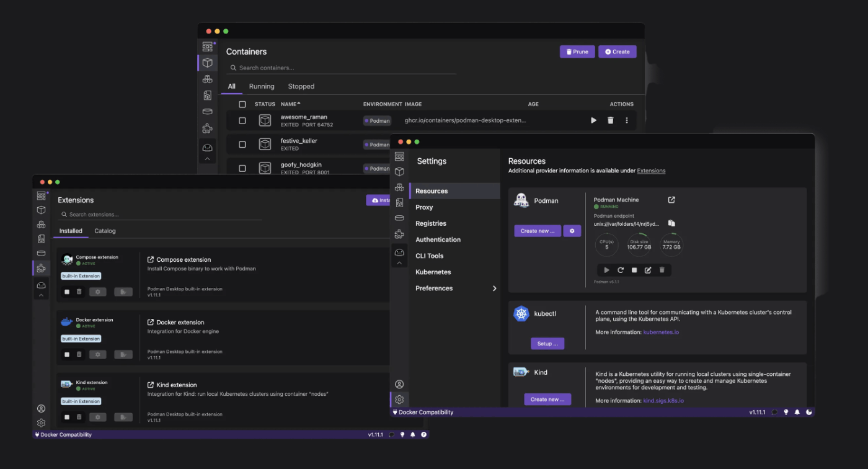Follow the Extensions link under Resources heading
Image resolution: width=868 pixels, height=469 pixels.
(651, 171)
